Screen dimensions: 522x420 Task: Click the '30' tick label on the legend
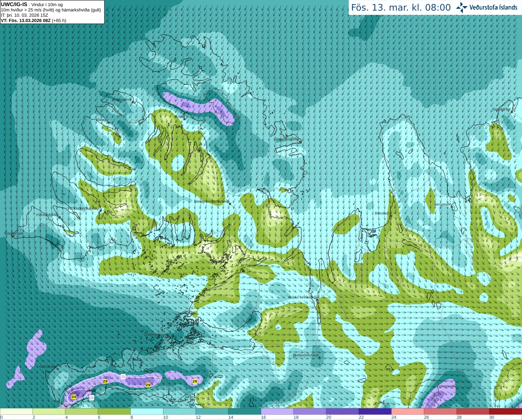[492, 417]
